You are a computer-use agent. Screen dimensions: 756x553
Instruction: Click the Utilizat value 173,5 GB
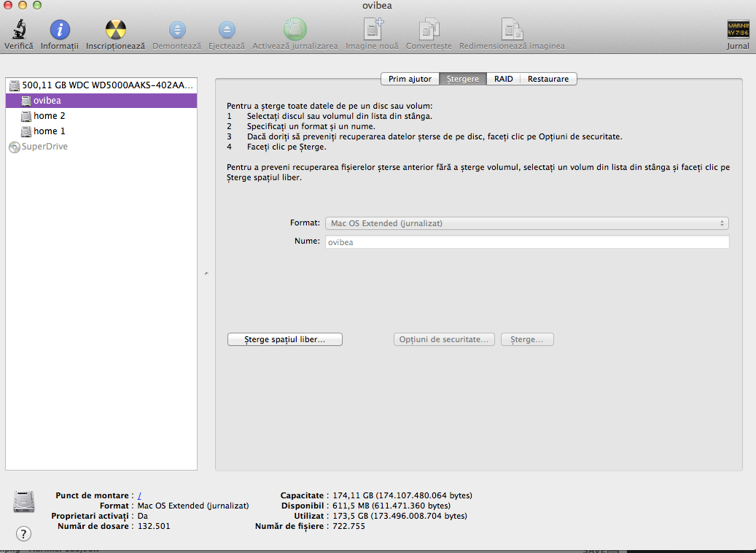pyautogui.click(x=400, y=516)
